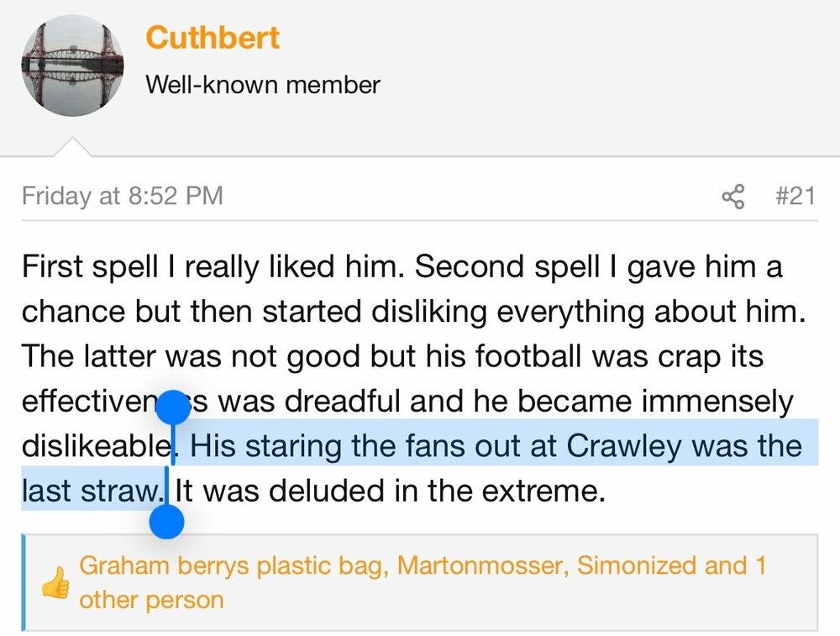Click the 'Friday at 8:52 PM' timestamp
This screenshot has height=636, width=840.
123,197
